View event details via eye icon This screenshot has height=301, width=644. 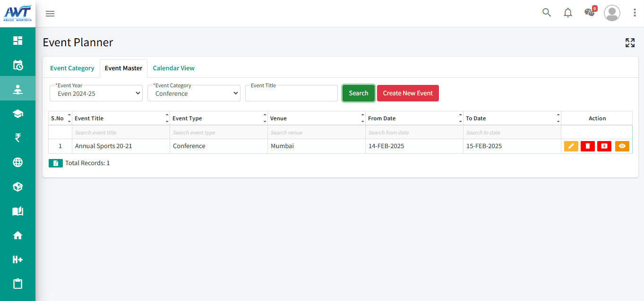click(622, 146)
